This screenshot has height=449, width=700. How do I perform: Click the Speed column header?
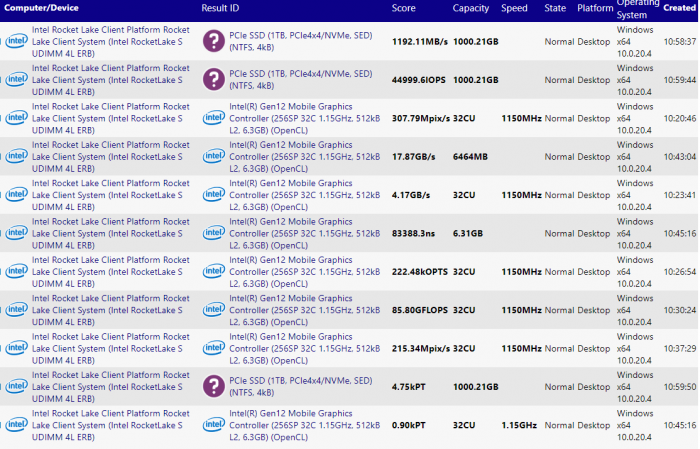(x=515, y=8)
